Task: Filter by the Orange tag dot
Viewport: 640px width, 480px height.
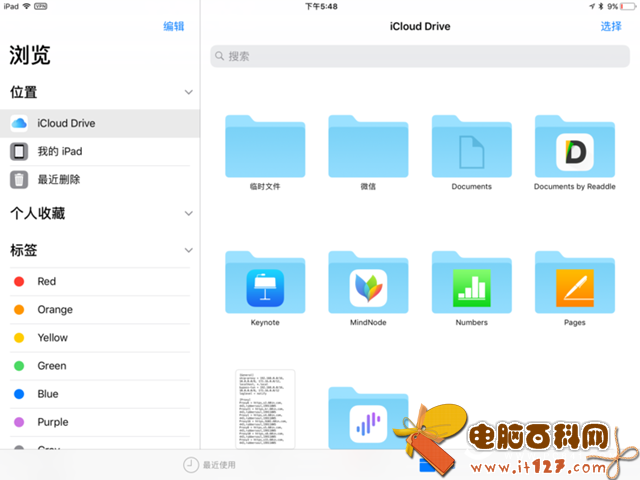Action: 19,310
